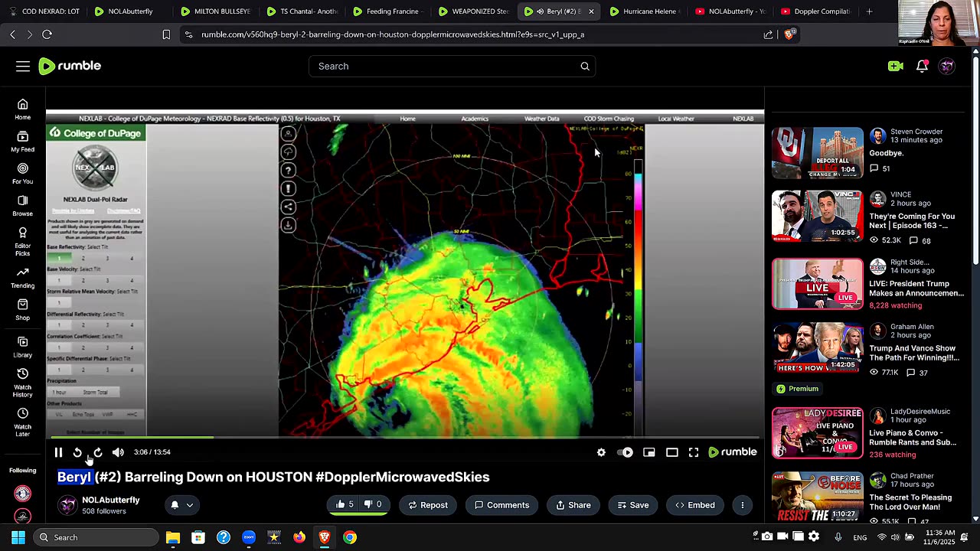
Task: Reload the page
Action: (47, 34)
